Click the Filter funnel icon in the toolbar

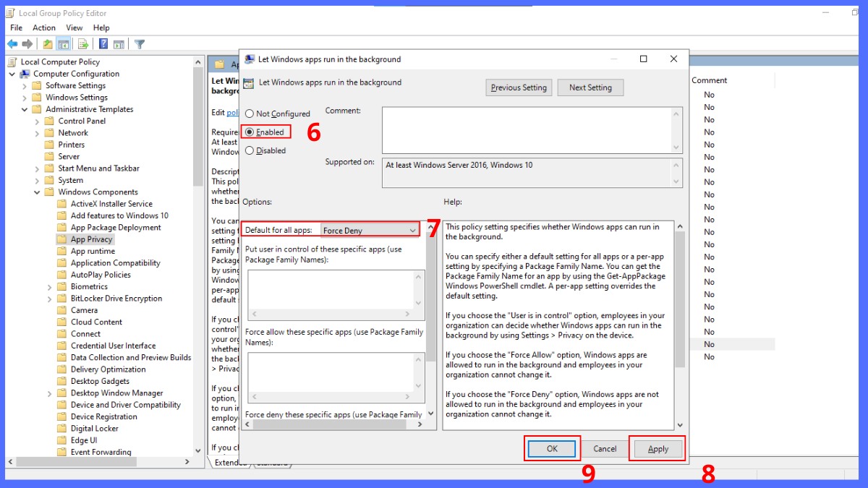point(140,43)
